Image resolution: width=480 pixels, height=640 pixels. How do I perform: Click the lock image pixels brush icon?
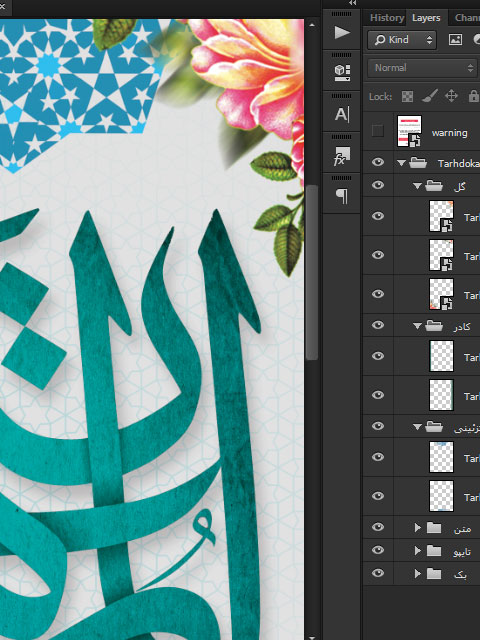[x=429, y=96]
